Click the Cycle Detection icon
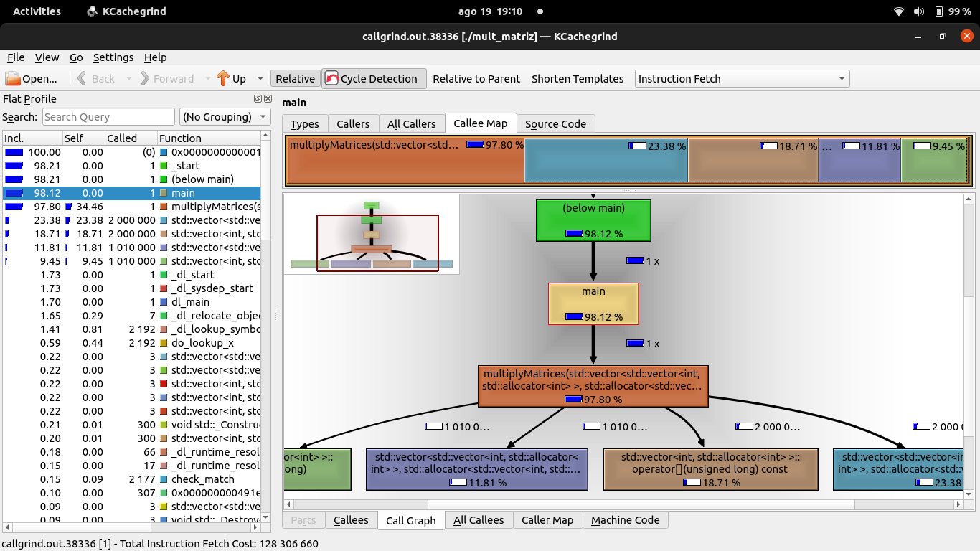 point(331,79)
